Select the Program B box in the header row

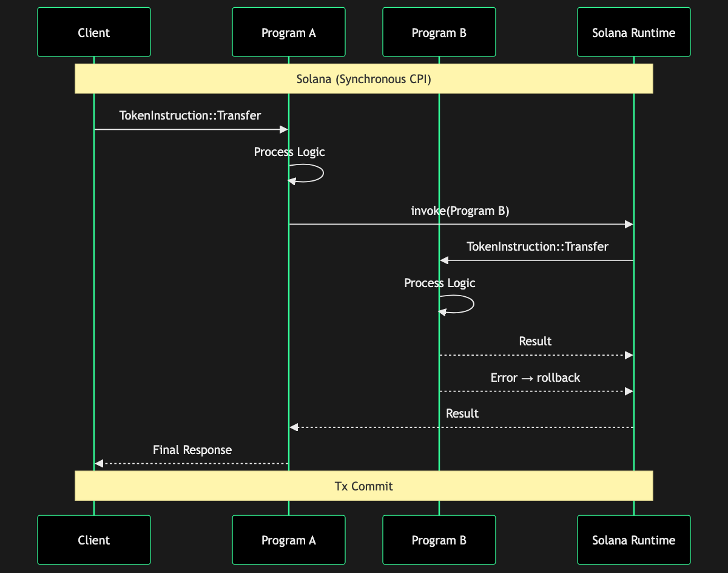tap(439, 32)
